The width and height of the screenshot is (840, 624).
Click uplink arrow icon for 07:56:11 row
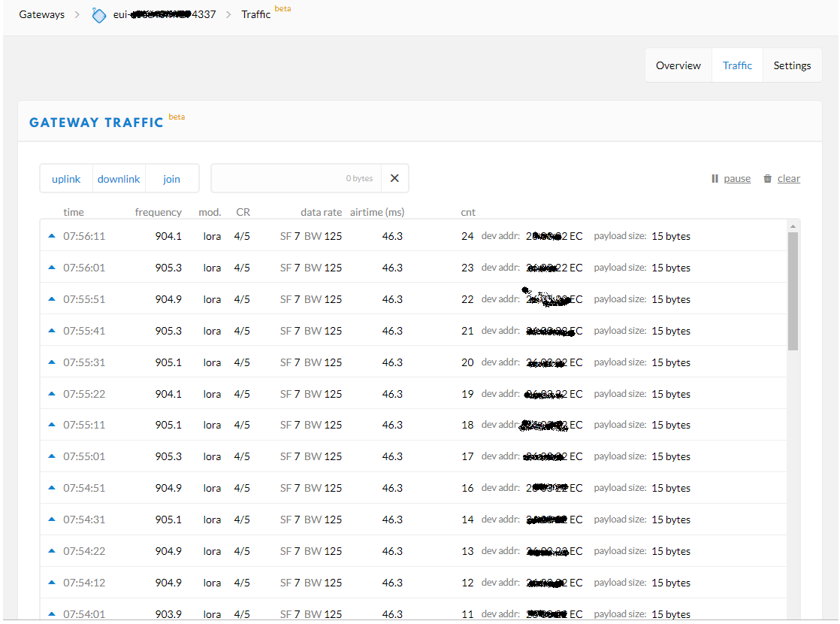coord(52,236)
